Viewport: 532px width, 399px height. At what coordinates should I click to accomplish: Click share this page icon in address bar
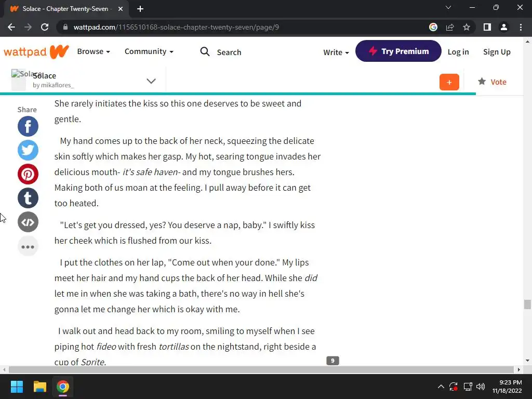point(450,27)
